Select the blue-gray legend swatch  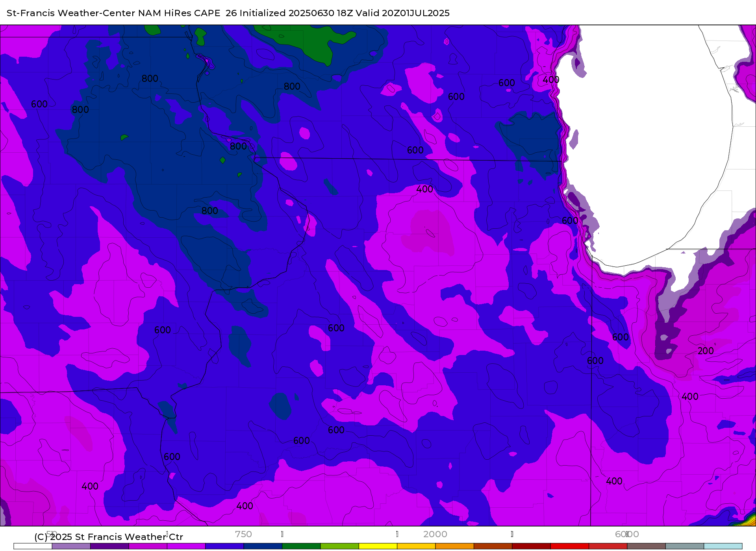coord(685,546)
